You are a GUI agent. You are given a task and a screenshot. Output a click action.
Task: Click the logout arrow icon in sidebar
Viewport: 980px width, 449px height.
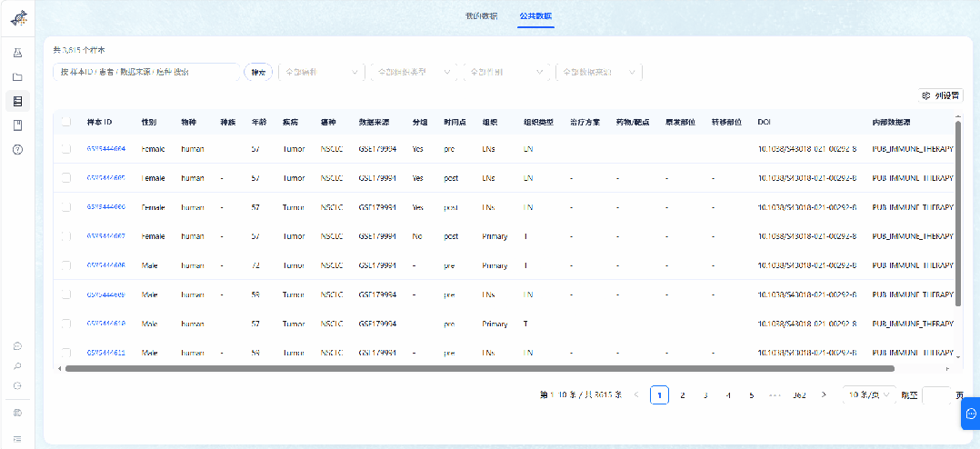click(17, 386)
